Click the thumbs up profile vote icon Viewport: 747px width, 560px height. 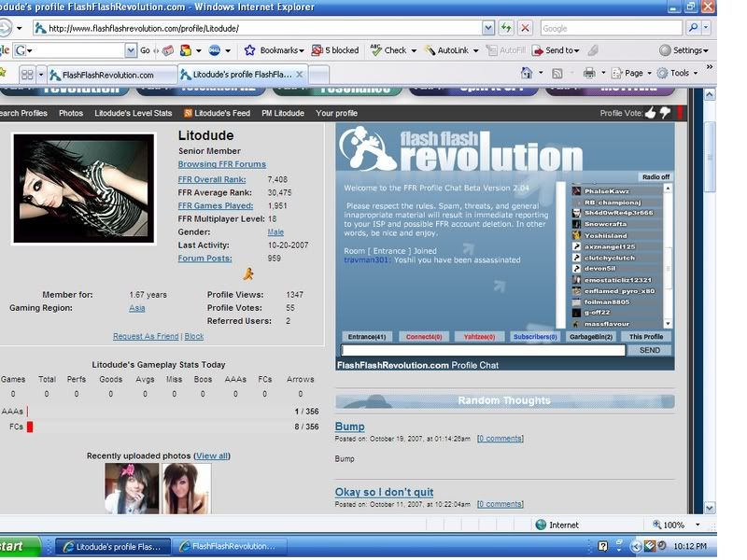(x=651, y=113)
